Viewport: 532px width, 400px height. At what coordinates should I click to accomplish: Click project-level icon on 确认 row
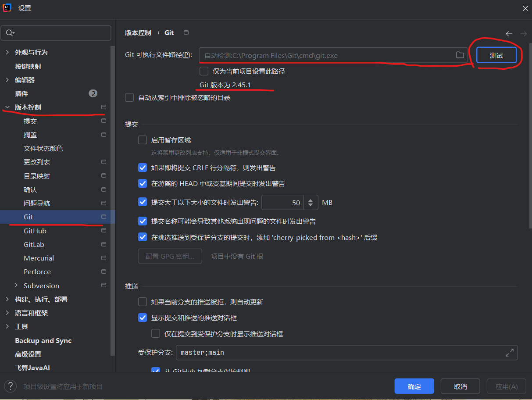(x=104, y=189)
